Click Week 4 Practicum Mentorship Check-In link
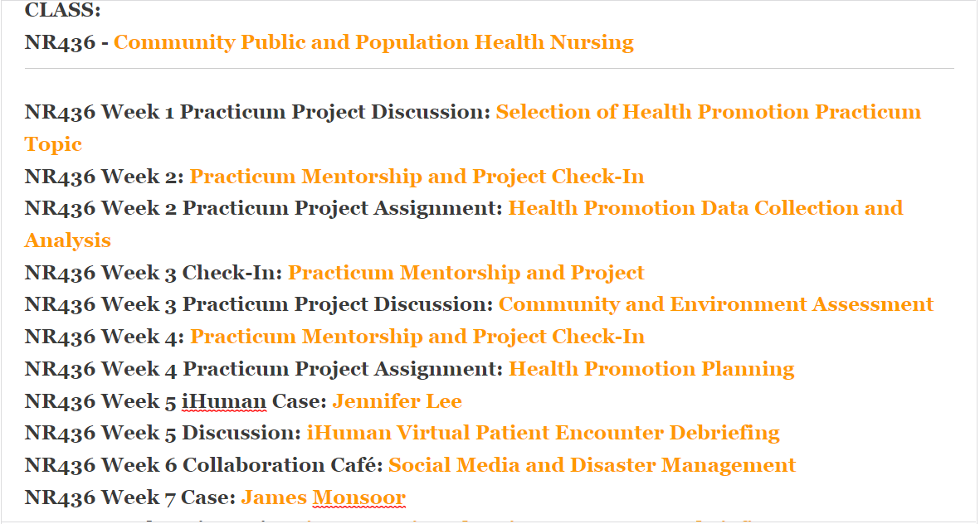Viewport: 980px width, 524px height. [x=417, y=337]
